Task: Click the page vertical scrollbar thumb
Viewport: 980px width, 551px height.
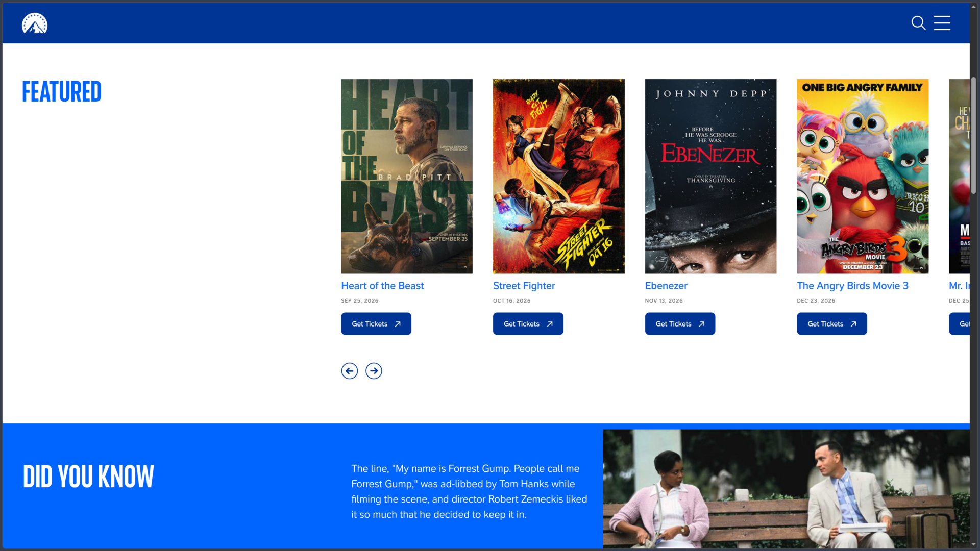Action: coord(974,135)
